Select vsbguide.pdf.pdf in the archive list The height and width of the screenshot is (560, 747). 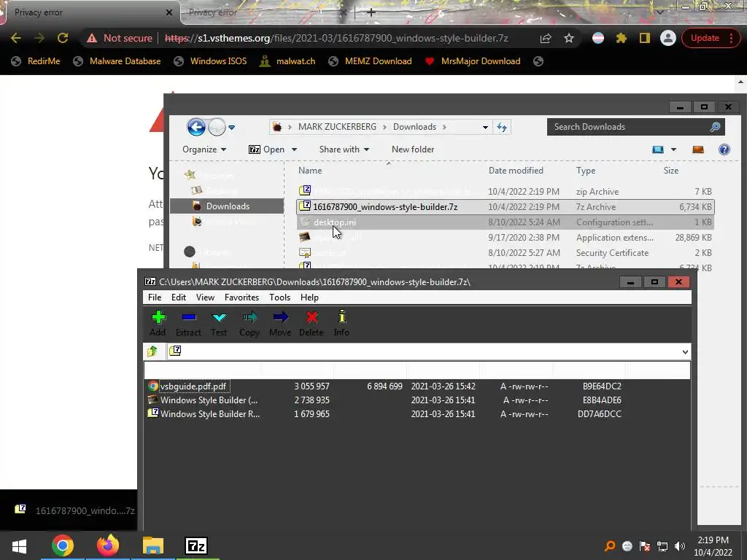(x=193, y=386)
